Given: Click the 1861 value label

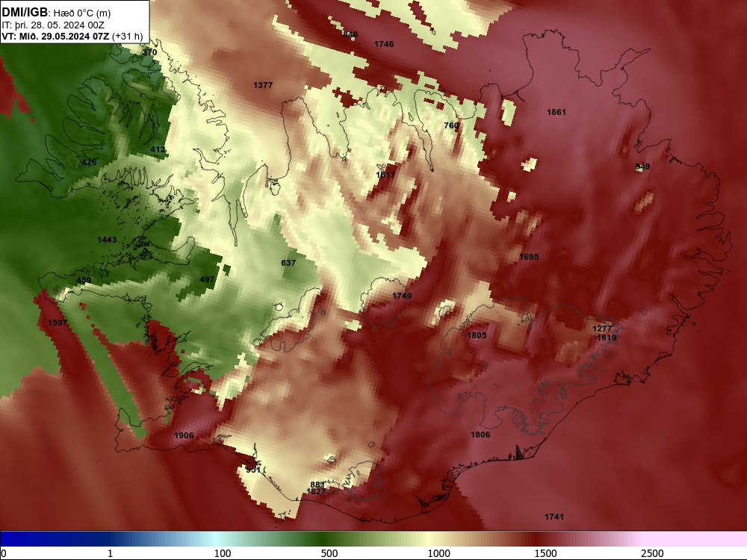Looking at the screenshot, I should (x=557, y=113).
